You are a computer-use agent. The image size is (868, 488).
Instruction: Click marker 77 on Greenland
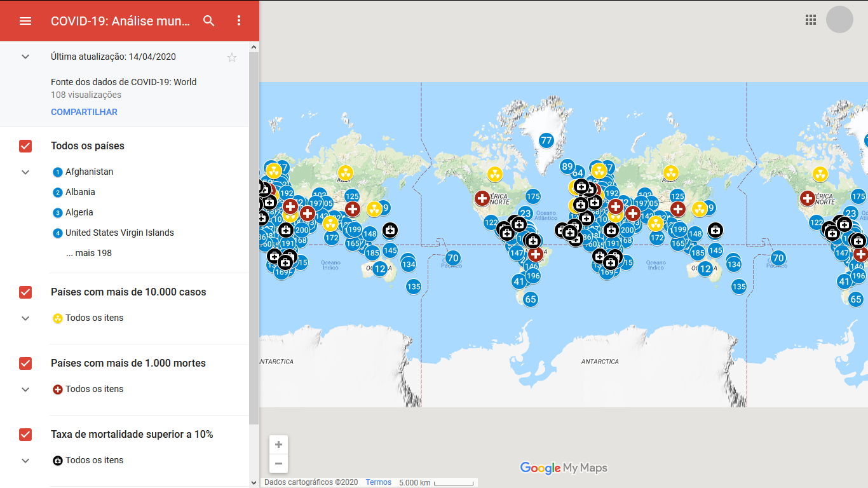pyautogui.click(x=546, y=140)
